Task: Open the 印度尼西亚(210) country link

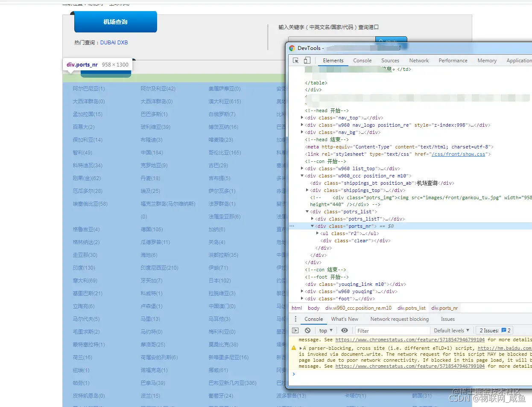Action: [x=160, y=268]
